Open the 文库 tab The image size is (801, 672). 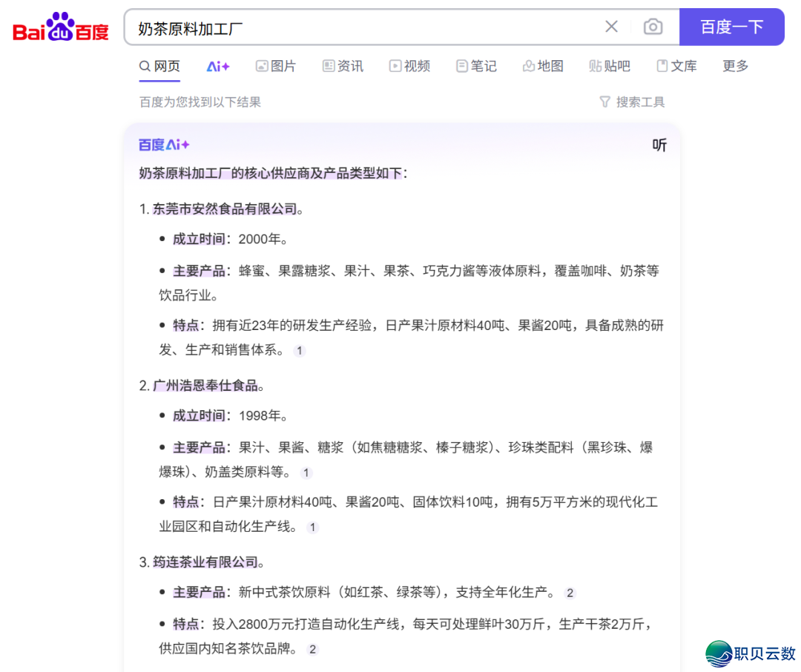[676, 67]
